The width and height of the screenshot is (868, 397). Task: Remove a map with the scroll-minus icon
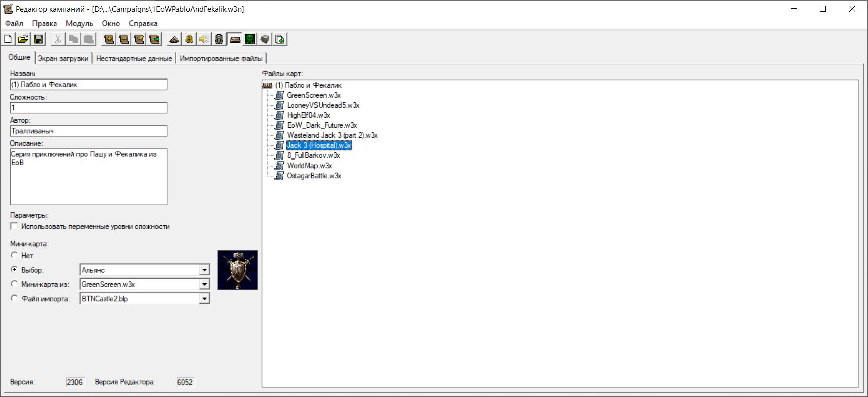124,39
